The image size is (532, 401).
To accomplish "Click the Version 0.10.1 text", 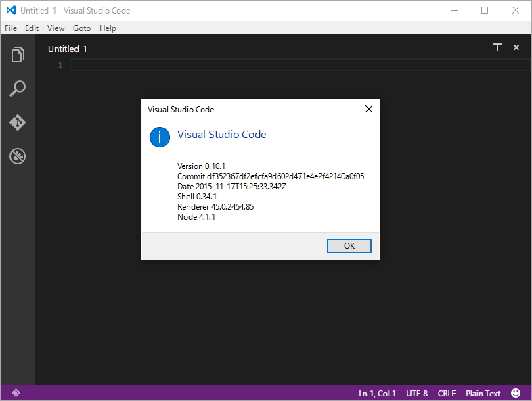I will [201, 166].
